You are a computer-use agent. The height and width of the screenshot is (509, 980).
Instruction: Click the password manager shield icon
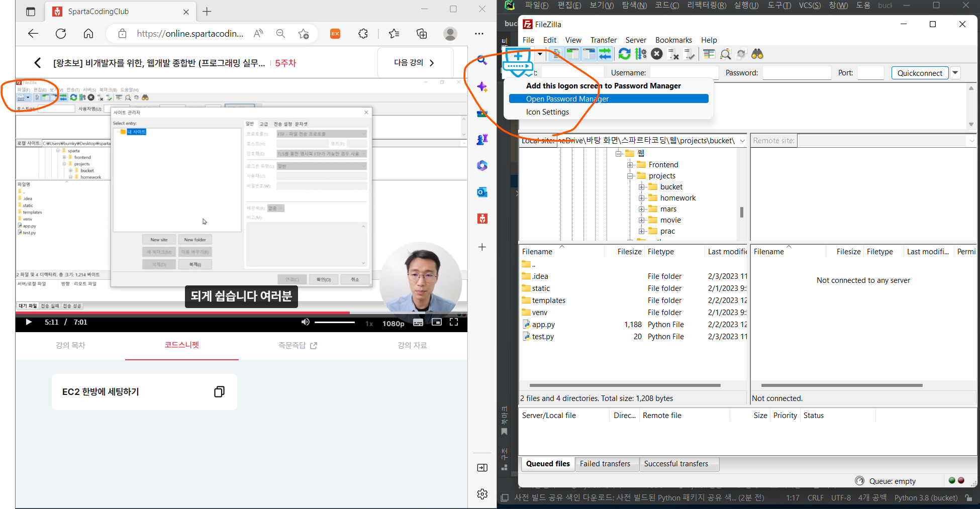click(x=518, y=62)
